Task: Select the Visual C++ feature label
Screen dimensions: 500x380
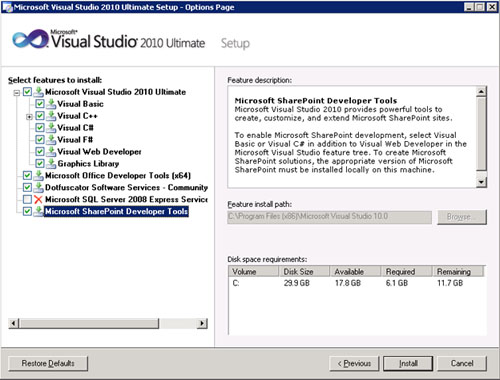Action: point(77,116)
